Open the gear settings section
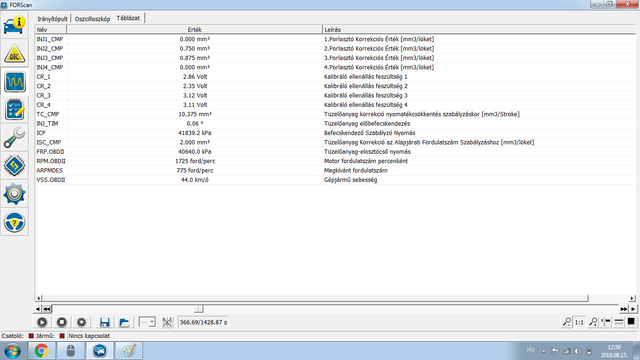 (15, 194)
